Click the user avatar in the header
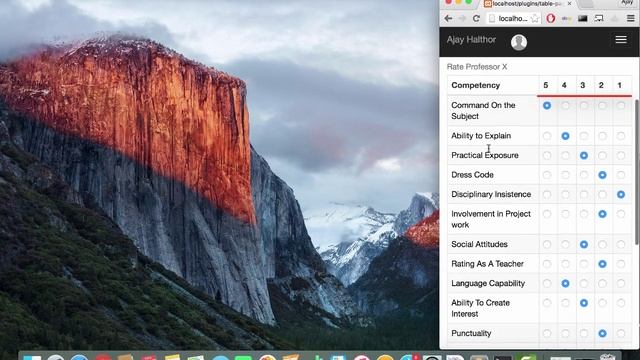The width and height of the screenshot is (640, 360). click(519, 42)
